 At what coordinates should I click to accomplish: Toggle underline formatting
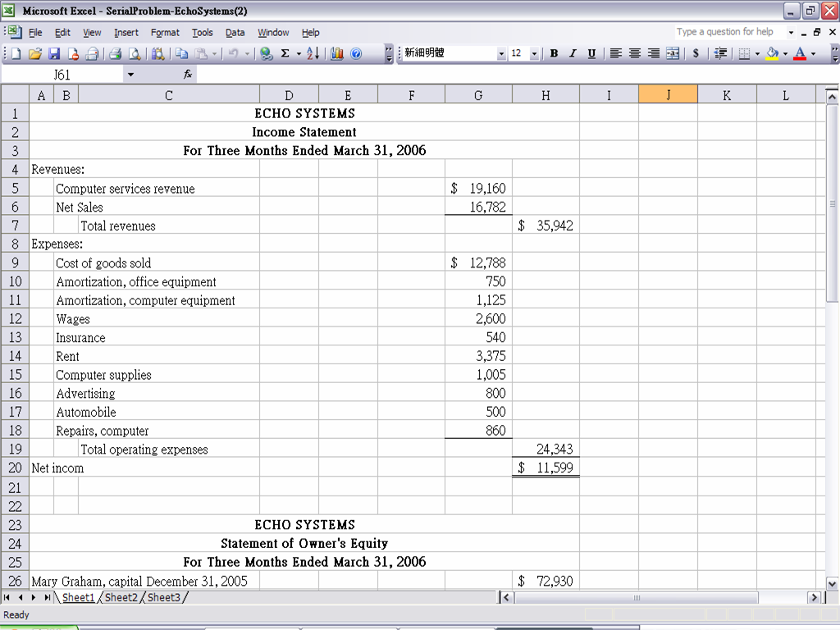(591, 53)
